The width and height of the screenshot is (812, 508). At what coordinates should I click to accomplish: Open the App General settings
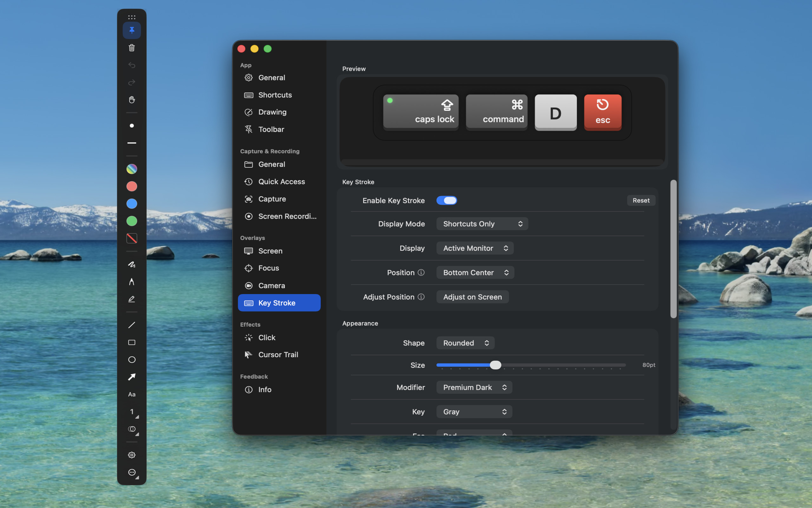pyautogui.click(x=279, y=77)
